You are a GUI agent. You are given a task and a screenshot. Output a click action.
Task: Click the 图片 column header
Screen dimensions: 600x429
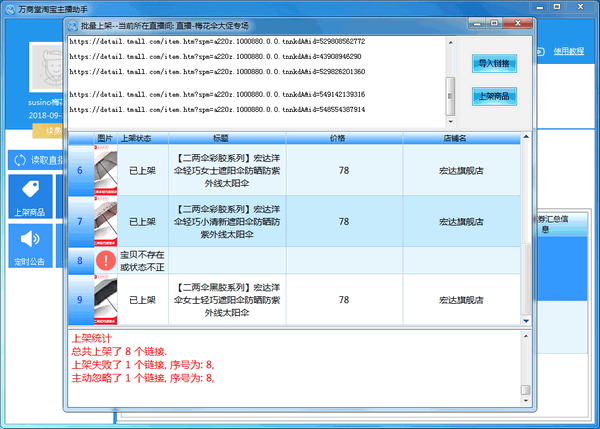[105, 139]
